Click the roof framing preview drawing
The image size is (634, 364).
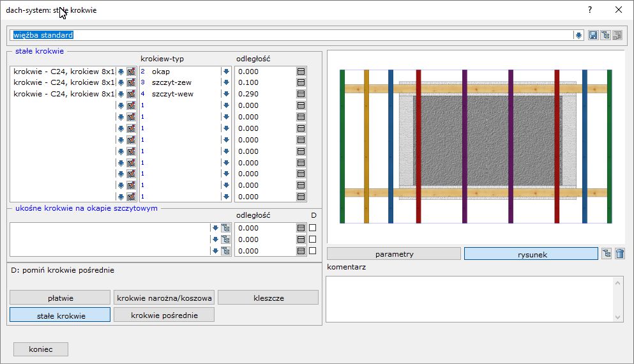pos(476,146)
